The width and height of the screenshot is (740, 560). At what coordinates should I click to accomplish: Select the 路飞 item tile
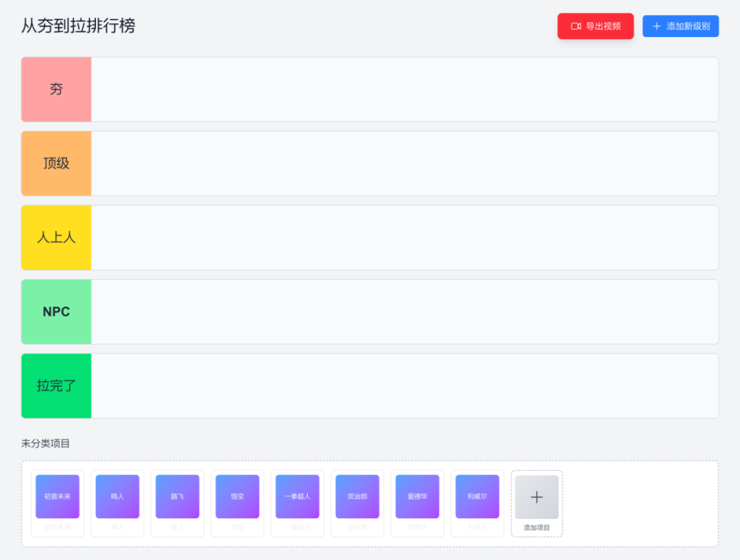(x=177, y=496)
